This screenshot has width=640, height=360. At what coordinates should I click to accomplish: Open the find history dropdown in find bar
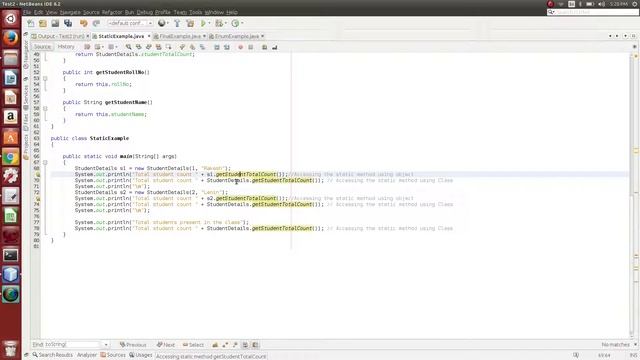[x=106, y=345]
